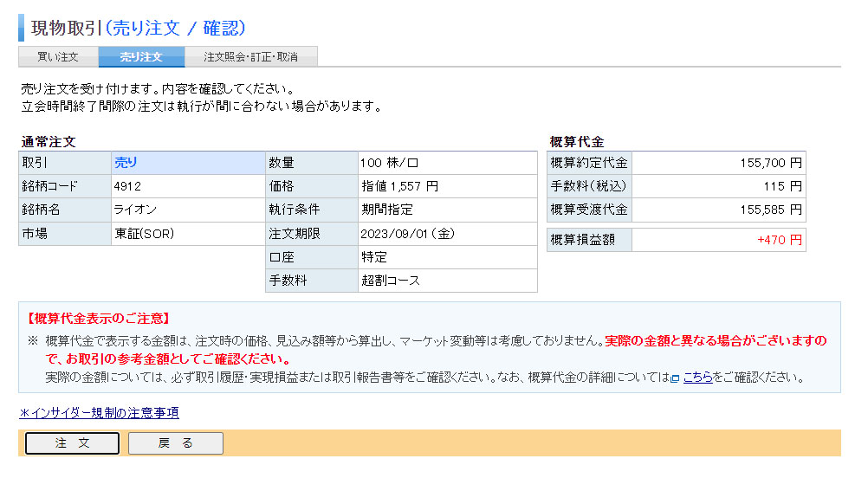868x478 pixels.
Task: Click the stock name ライオン
Action: pyautogui.click(x=135, y=210)
